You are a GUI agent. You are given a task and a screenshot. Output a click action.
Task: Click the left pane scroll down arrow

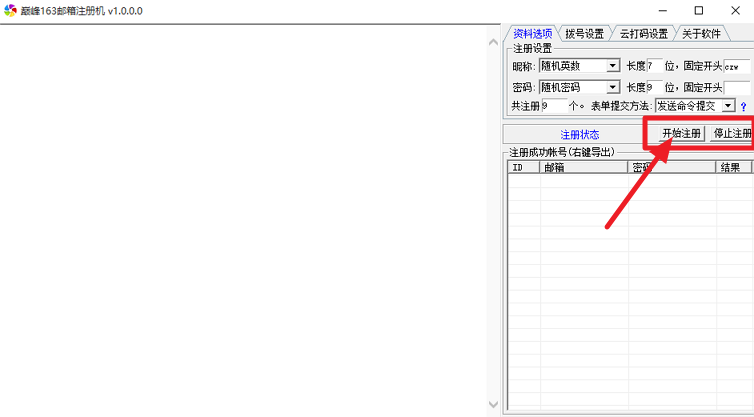[x=493, y=404]
